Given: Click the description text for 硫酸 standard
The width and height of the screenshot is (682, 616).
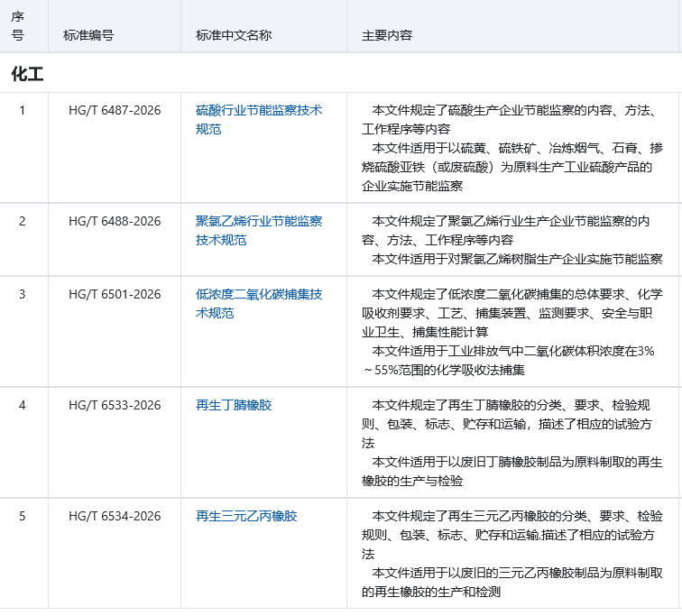Looking at the screenshot, I should click(511, 148).
